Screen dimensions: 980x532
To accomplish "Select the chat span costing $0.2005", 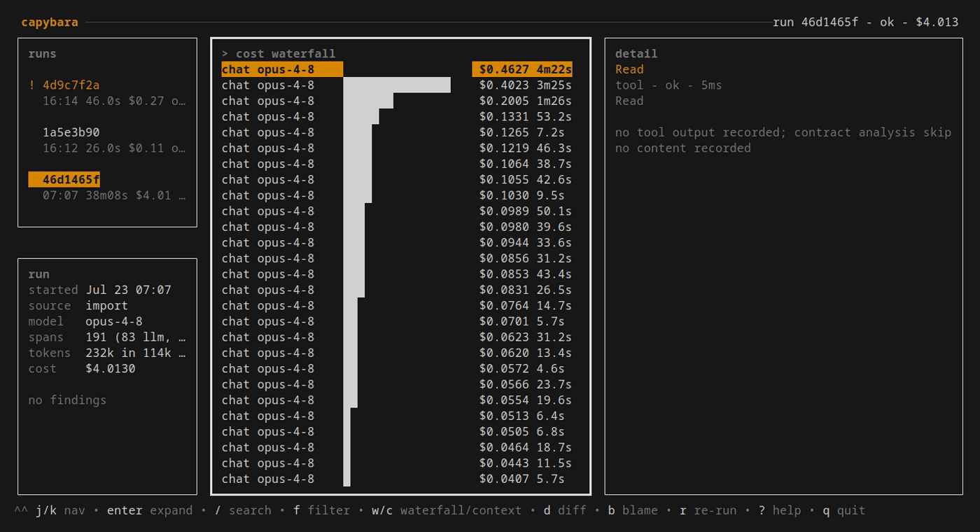I will [x=397, y=101].
